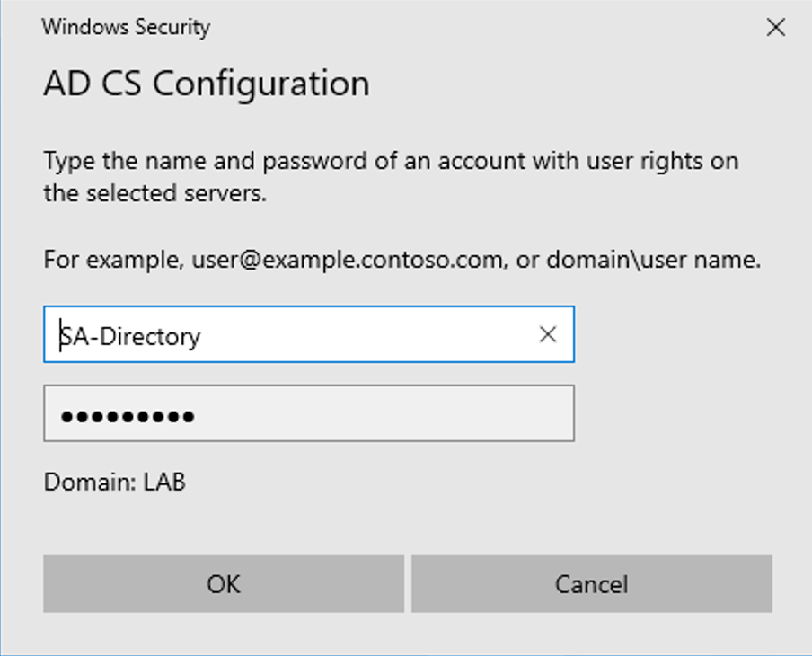Click the blank space between SA-Directory and the clear icon
The width and height of the screenshot is (812, 656).
click(377, 335)
